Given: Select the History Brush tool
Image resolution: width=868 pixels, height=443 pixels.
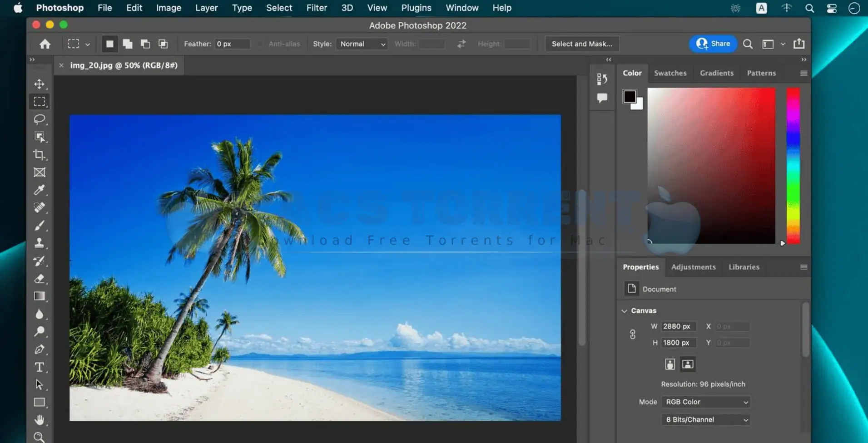Looking at the screenshot, I should click(x=40, y=261).
